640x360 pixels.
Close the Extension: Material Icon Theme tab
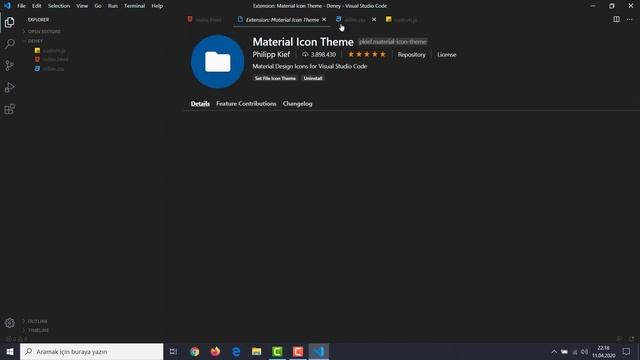(x=324, y=19)
